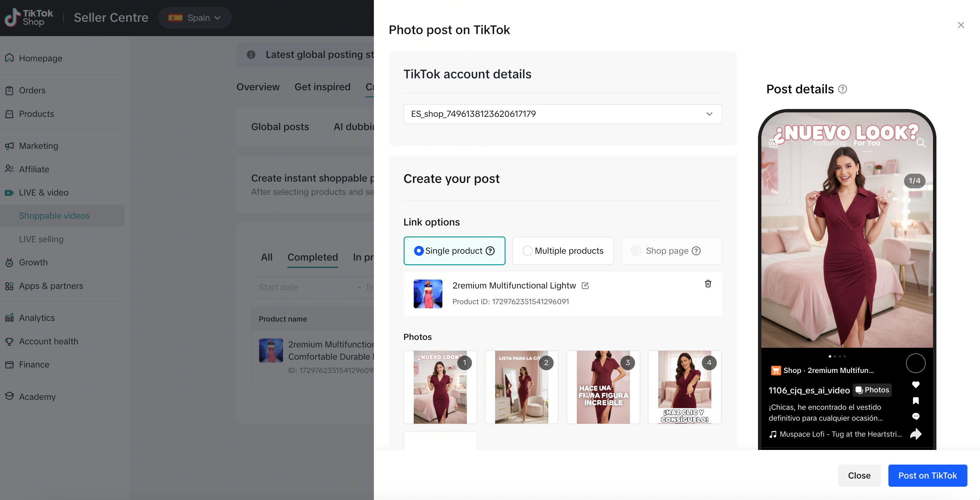
Task: Select the Single product radio option
Action: click(x=418, y=251)
